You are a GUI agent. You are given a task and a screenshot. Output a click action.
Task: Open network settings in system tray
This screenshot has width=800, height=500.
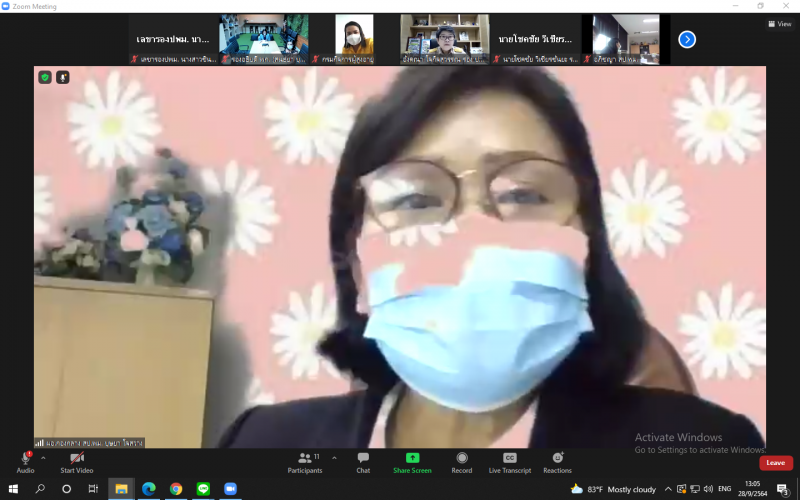695,489
